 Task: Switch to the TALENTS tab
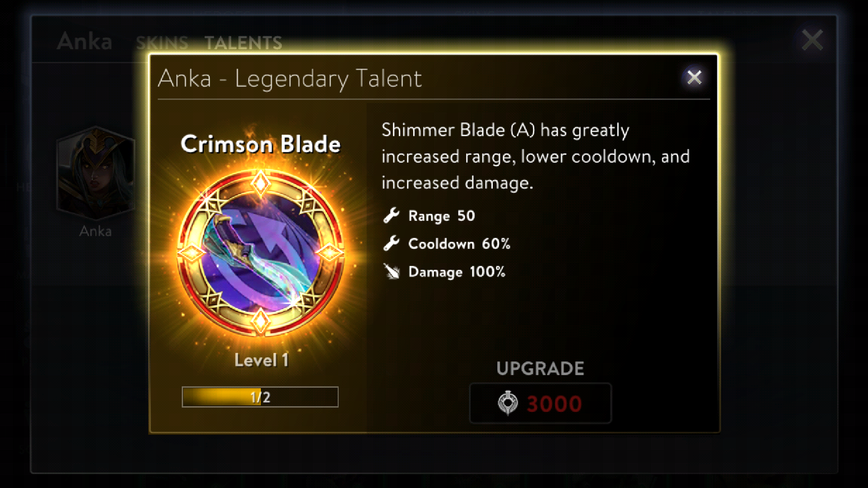(243, 43)
